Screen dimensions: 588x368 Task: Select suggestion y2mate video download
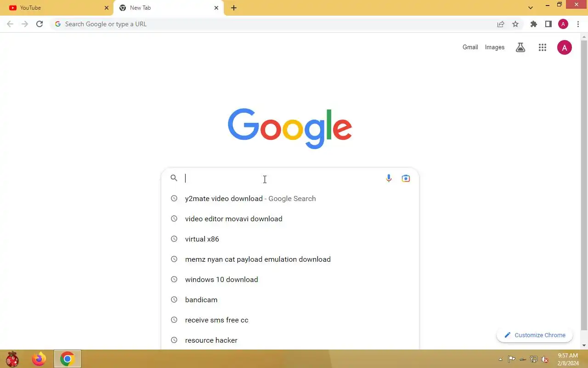click(x=290, y=199)
